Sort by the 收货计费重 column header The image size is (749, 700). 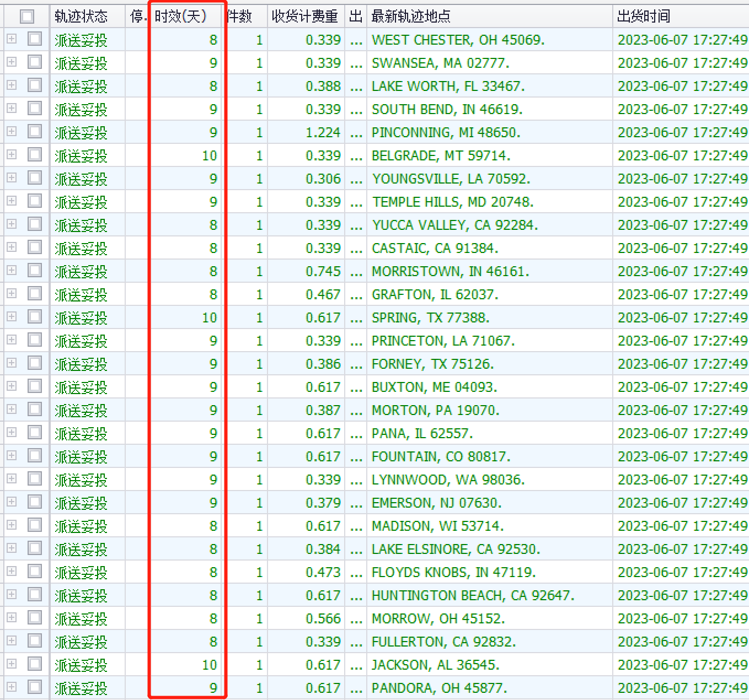coord(306,17)
